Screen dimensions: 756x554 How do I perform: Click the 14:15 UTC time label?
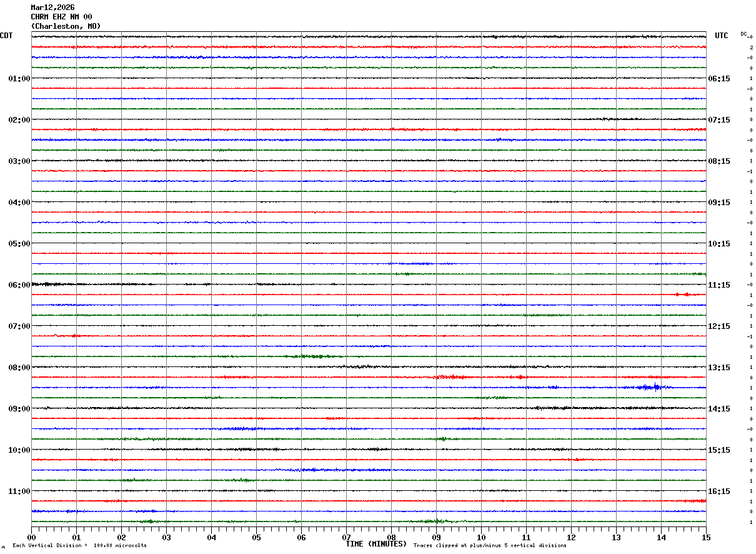719,409
